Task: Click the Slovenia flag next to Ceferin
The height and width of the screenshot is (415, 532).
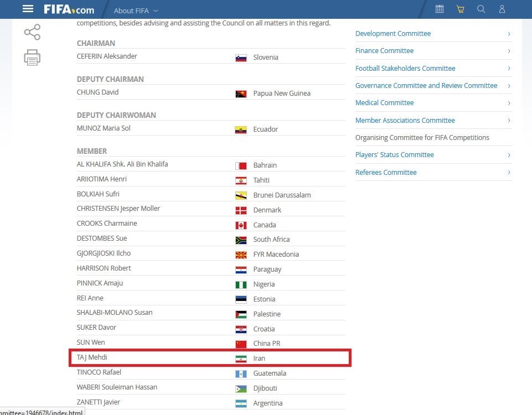Action: [241, 58]
